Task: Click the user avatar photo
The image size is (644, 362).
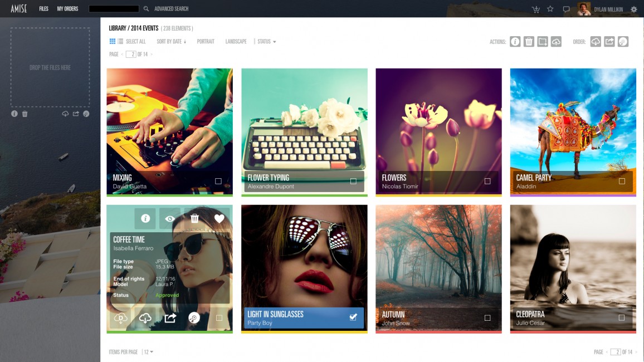Action: click(584, 8)
